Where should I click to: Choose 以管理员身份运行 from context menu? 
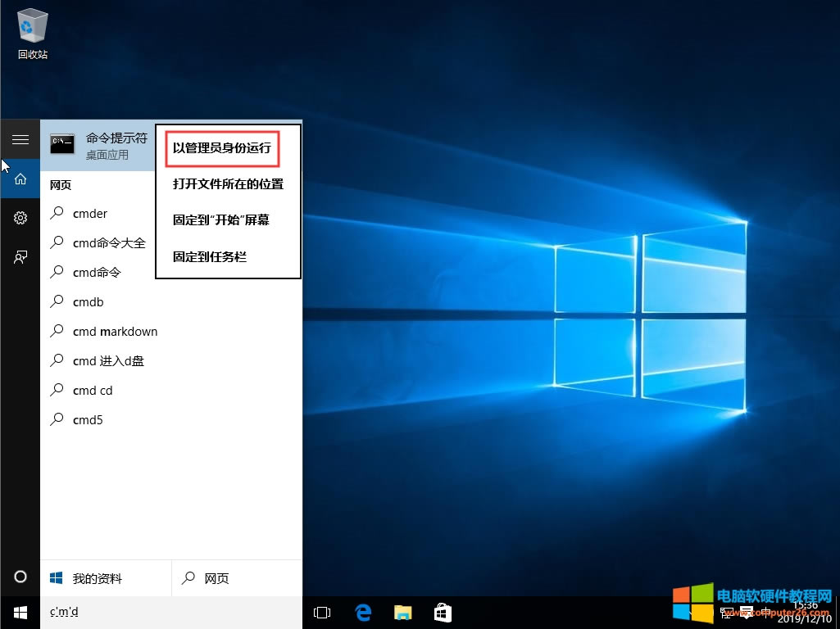(221, 149)
